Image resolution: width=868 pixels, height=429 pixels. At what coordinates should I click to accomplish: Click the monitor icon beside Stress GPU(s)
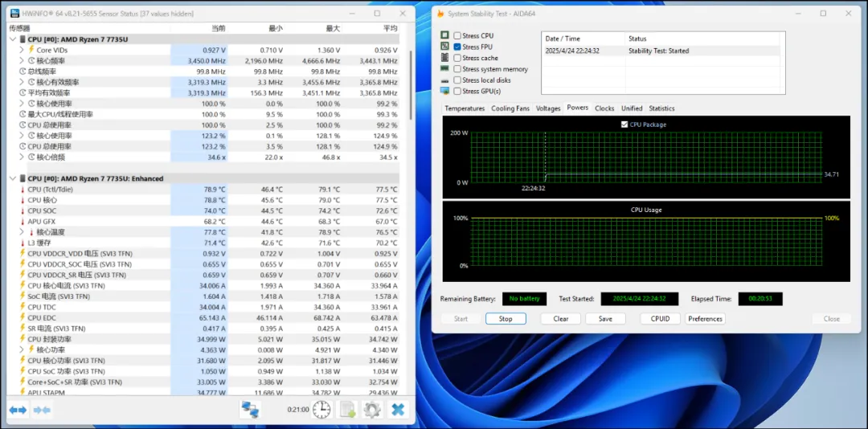[x=444, y=91]
